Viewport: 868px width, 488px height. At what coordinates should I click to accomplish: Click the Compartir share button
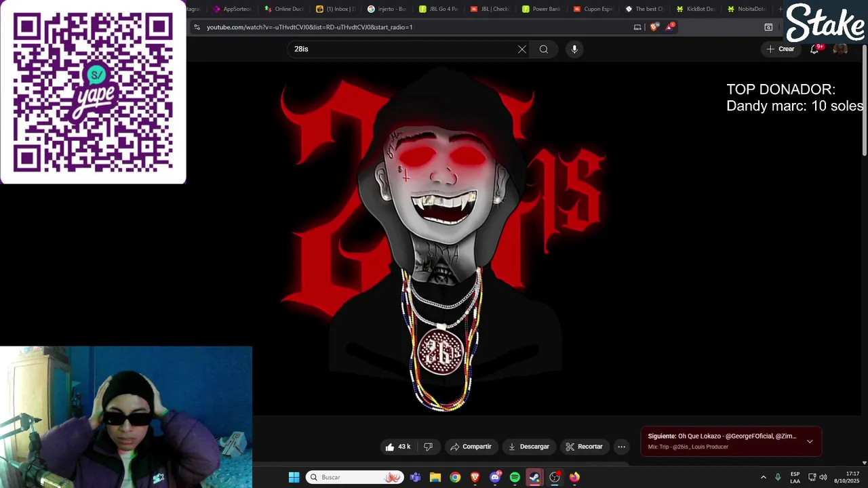coord(471,447)
